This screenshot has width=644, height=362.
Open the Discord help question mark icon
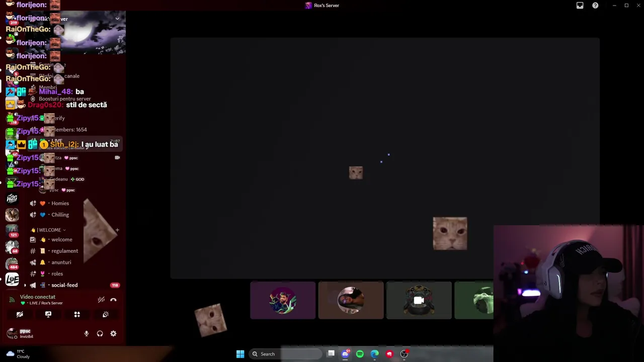click(595, 6)
